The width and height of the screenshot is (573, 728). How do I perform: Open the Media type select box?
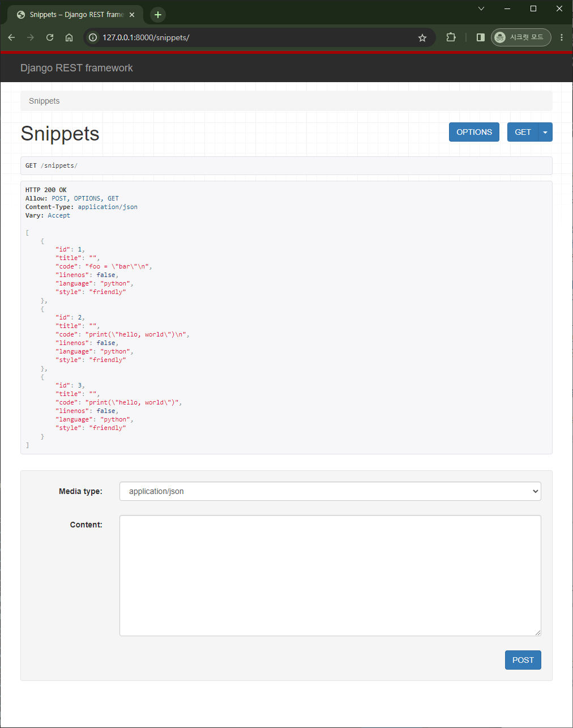click(x=330, y=491)
